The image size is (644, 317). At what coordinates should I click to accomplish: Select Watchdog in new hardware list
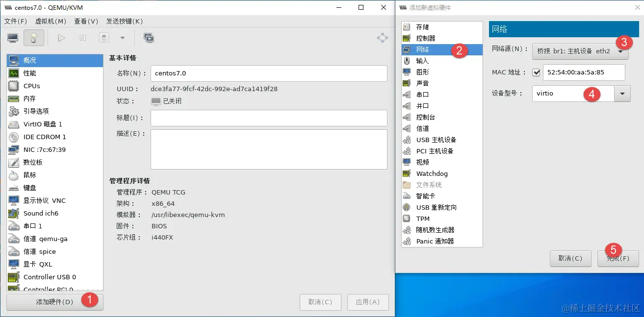442,173
